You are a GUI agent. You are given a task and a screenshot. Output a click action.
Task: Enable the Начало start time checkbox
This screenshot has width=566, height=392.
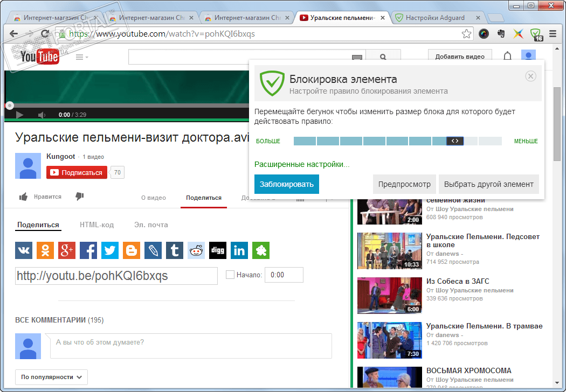[230, 275]
